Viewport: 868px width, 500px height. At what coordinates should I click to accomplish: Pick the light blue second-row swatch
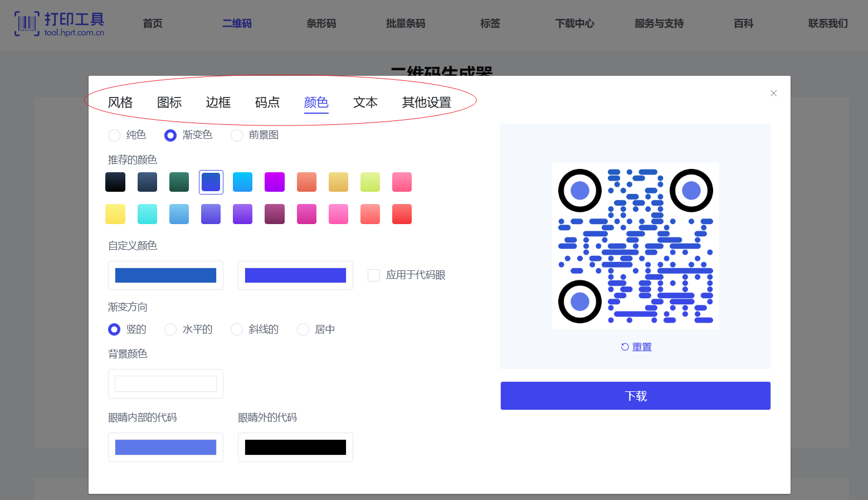179,214
